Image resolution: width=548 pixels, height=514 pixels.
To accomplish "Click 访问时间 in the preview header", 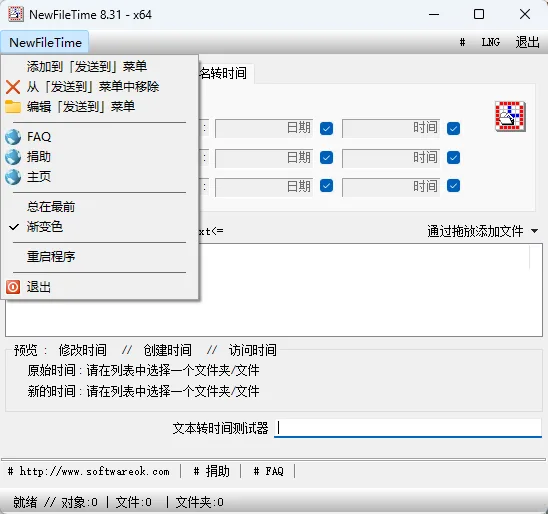I will [253, 350].
